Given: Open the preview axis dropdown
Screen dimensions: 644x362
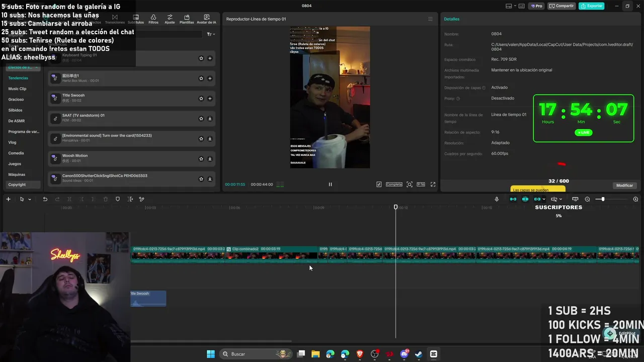Looking at the screenshot, I should point(560,200).
